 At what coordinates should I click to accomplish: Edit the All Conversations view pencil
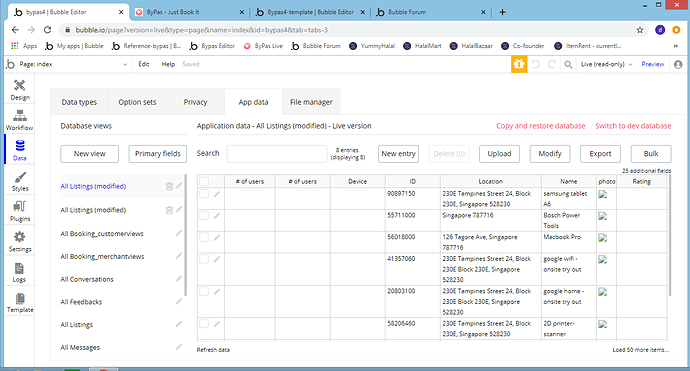pyautogui.click(x=179, y=279)
